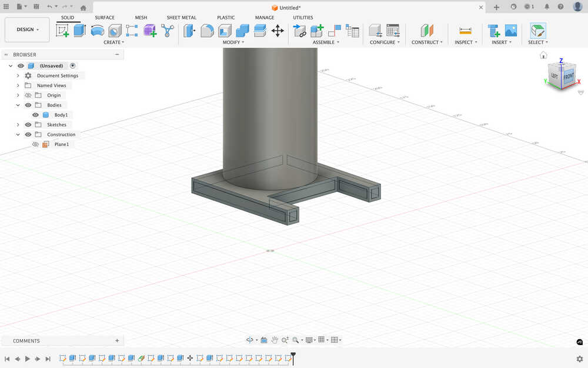Show Plane1 via its visibility icon

point(35,144)
